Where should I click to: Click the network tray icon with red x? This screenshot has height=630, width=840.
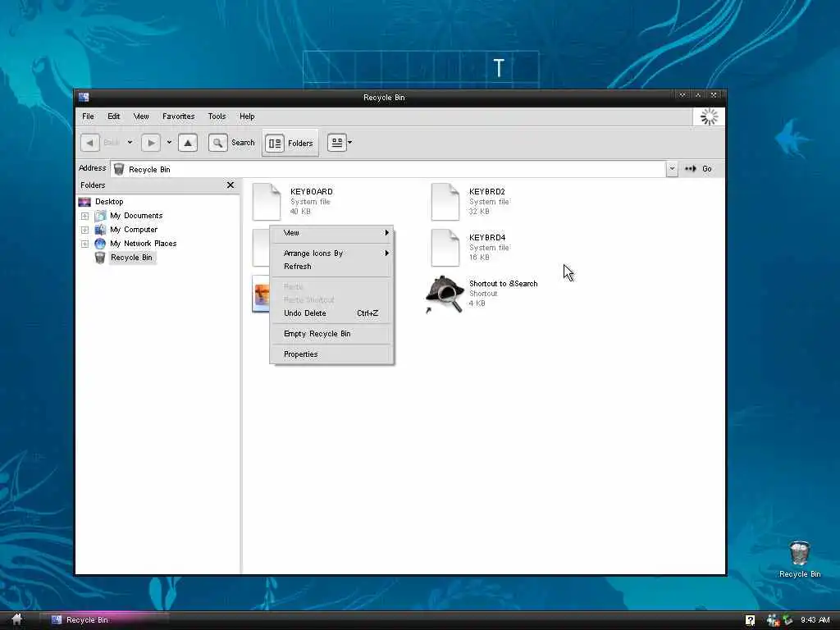pyautogui.click(x=773, y=620)
